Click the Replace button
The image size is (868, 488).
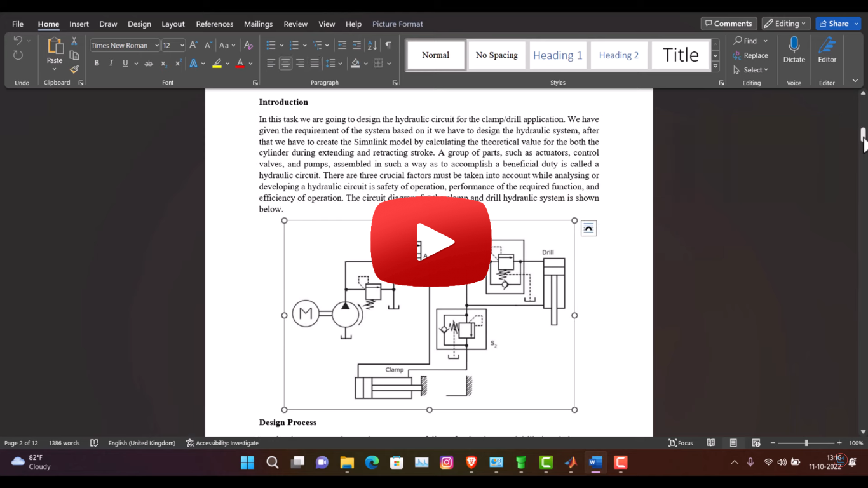tap(750, 55)
